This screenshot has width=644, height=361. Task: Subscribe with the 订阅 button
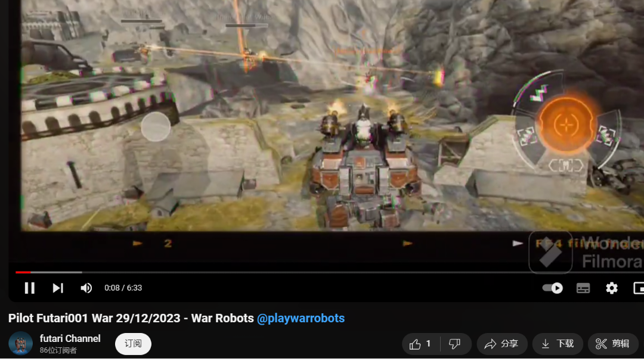133,344
